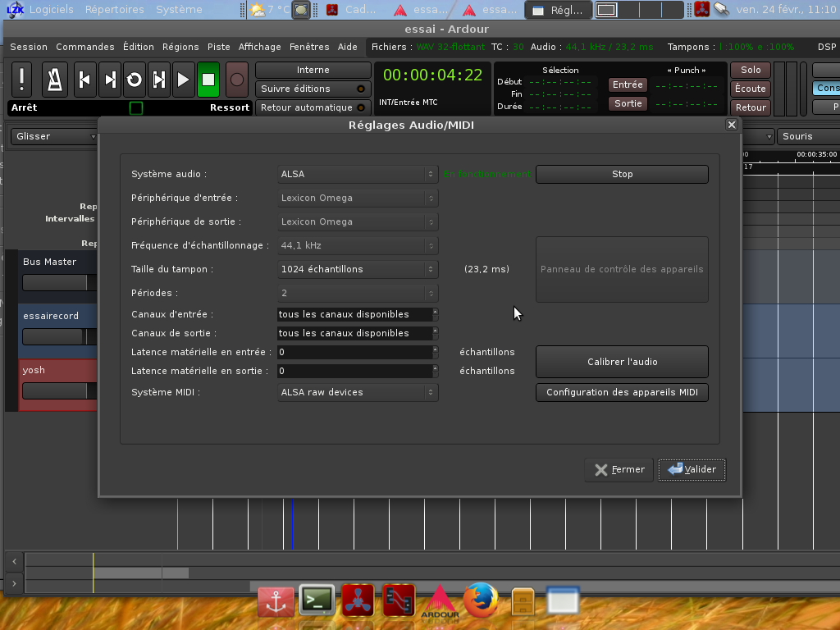The width and height of the screenshot is (840, 630).
Task: Go to session end transport button
Action: click(x=110, y=80)
